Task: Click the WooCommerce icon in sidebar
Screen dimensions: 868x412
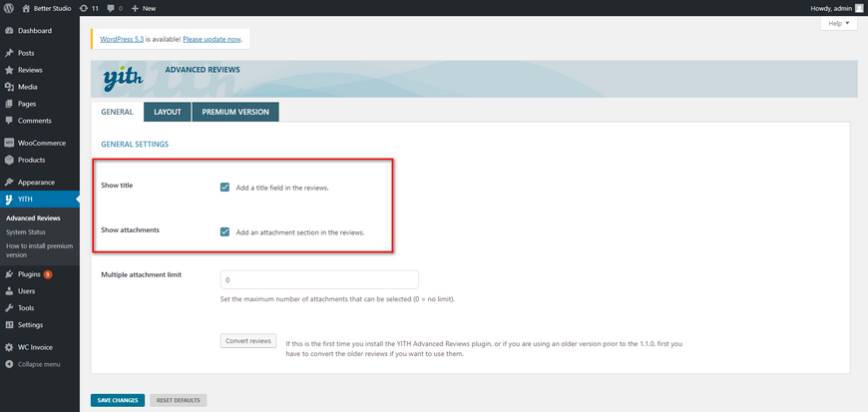Action: (9, 143)
